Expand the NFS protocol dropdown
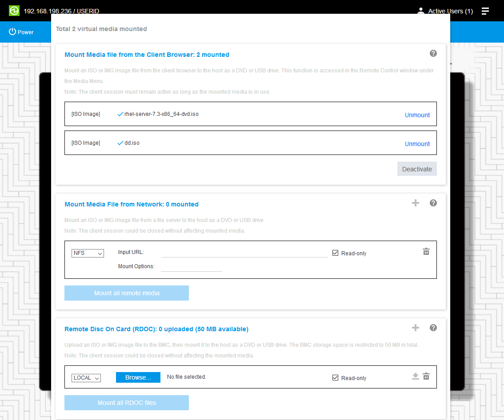Viewport: 504px width, 420px height. click(x=88, y=253)
